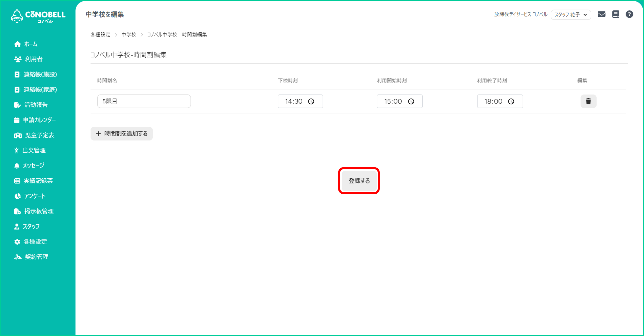Click the CONOBELL logo
The image size is (644, 336).
(x=38, y=16)
